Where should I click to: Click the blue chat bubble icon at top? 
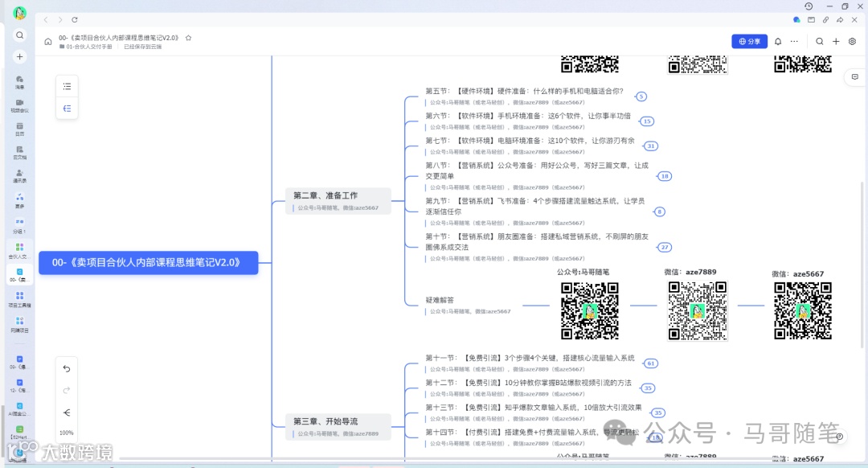(x=796, y=19)
